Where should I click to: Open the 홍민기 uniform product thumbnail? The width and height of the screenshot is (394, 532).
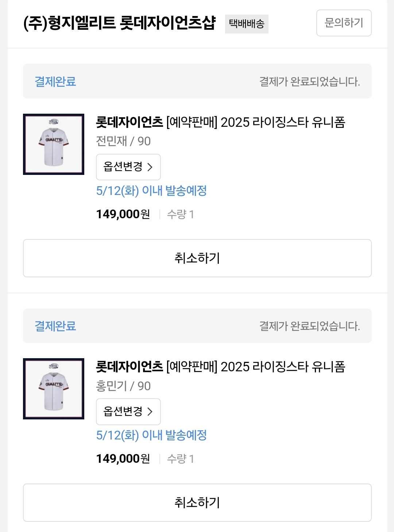54,389
